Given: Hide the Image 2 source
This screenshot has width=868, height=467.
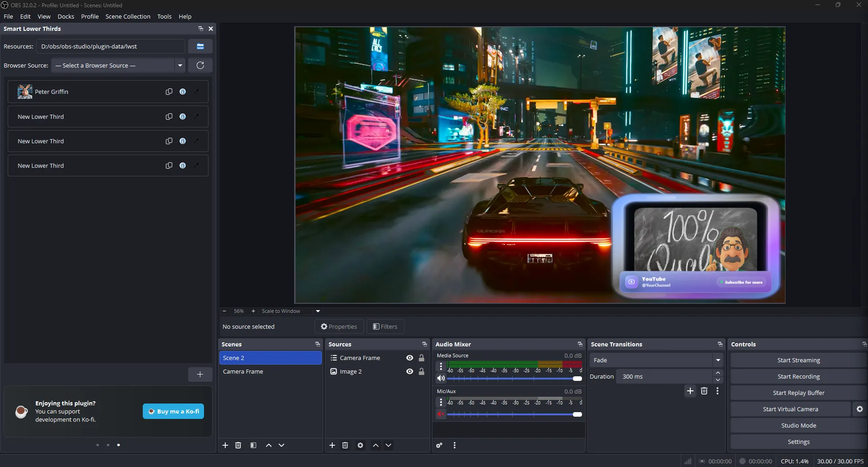Looking at the screenshot, I should coord(409,371).
